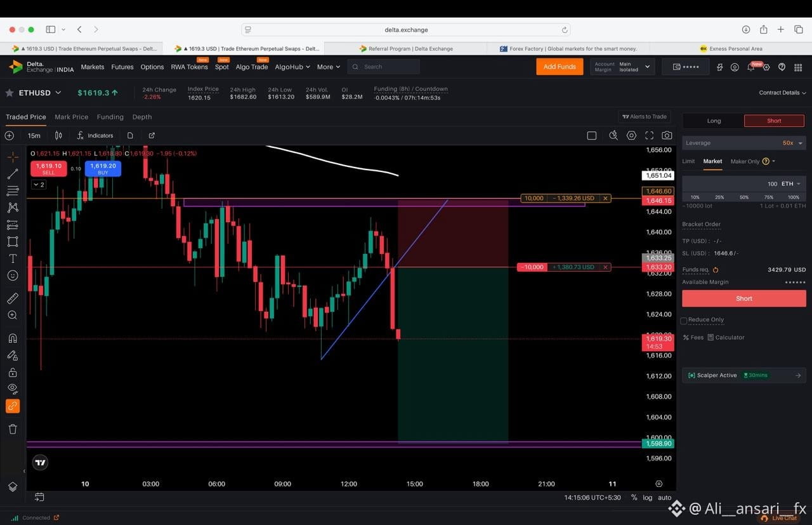Select the zoom in tool
The image size is (812, 525).
(12, 316)
